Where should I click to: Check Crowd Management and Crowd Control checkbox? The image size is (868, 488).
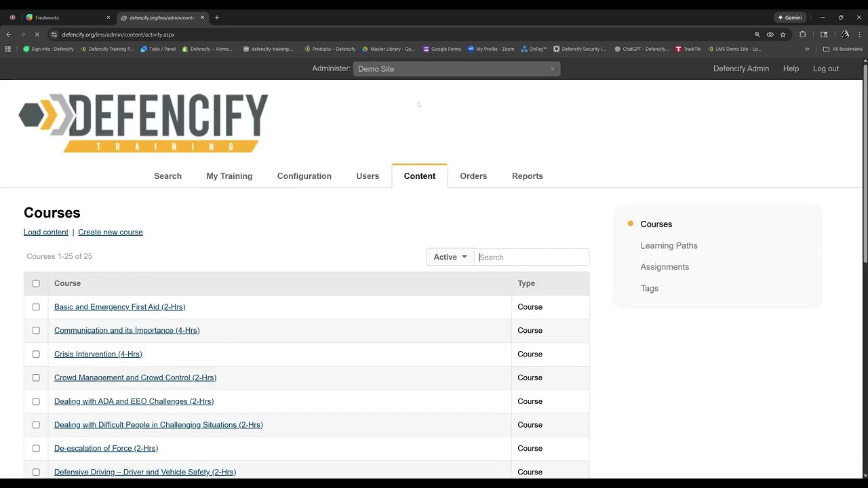(x=36, y=378)
